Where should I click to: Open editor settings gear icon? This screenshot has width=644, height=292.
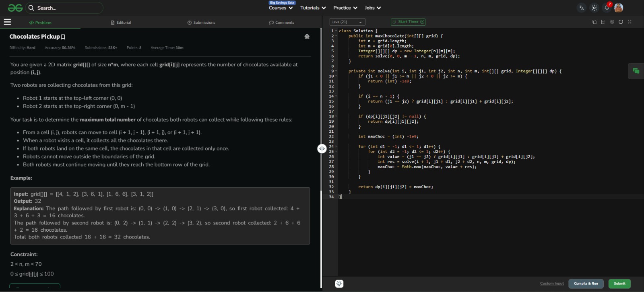pos(612,22)
